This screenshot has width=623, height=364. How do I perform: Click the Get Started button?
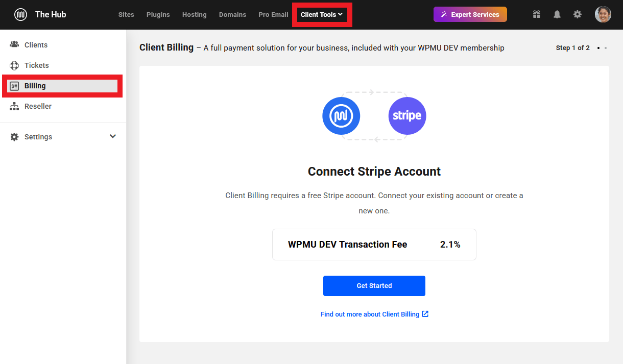pos(374,285)
